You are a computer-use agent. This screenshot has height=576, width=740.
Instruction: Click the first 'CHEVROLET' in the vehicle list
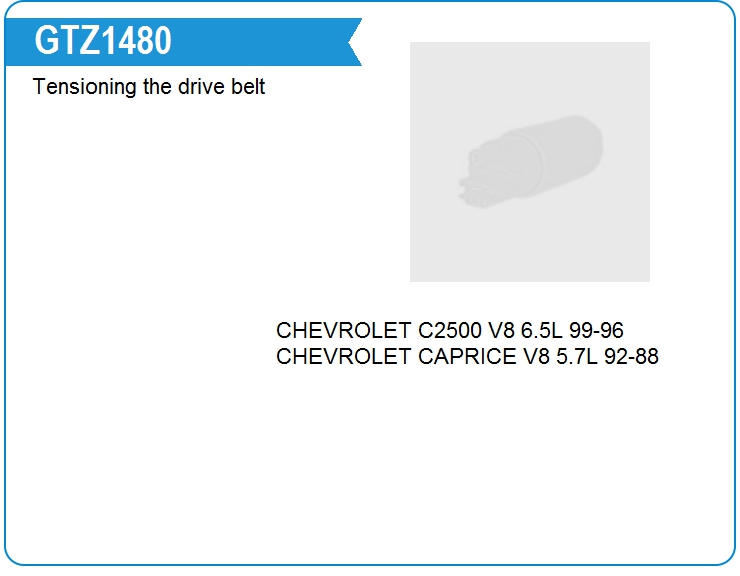(344, 330)
